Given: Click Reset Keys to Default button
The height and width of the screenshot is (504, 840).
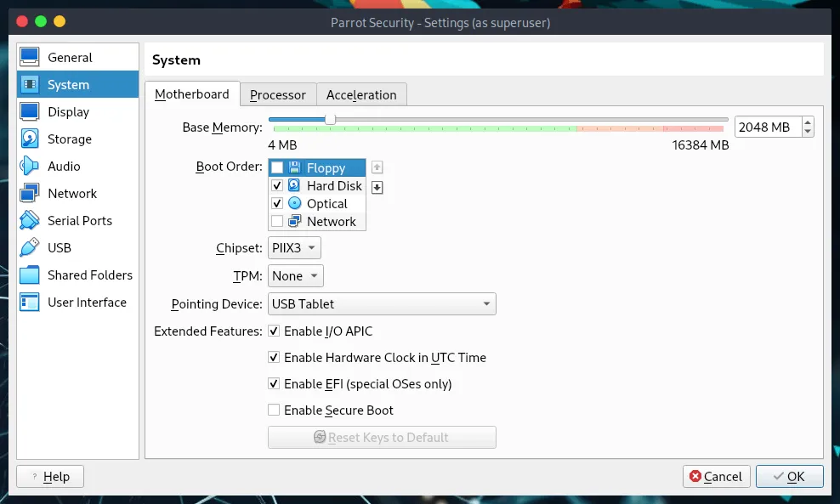Looking at the screenshot, I should point(382,437).
